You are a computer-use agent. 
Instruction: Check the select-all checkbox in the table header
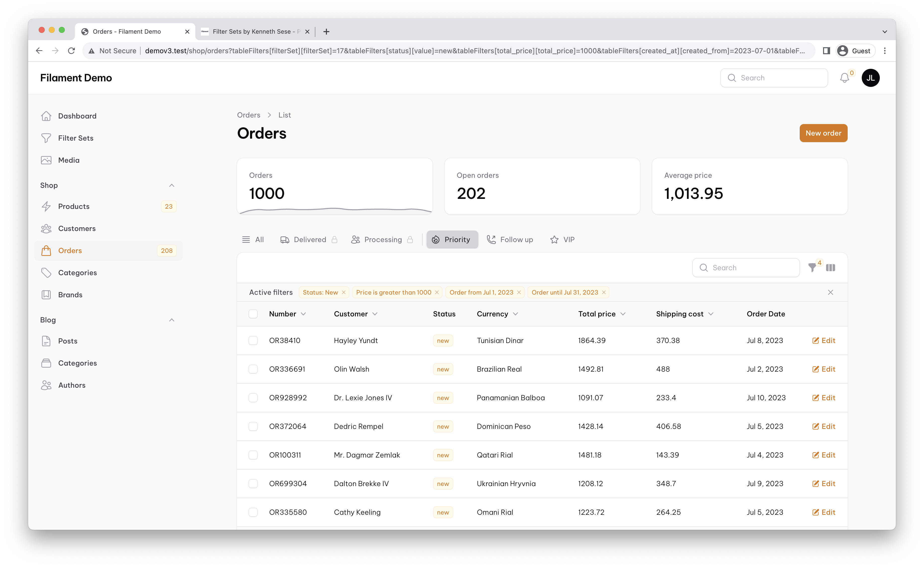point(253,314)
